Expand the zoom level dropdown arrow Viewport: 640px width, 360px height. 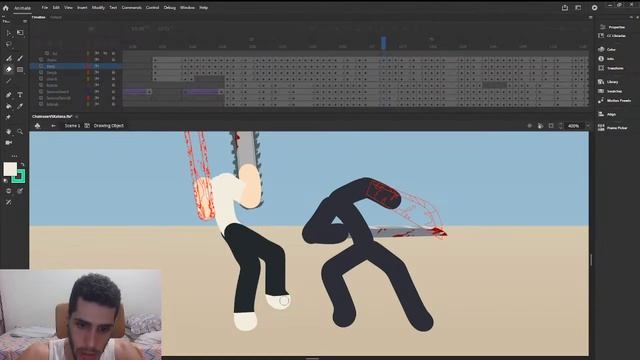588,126
